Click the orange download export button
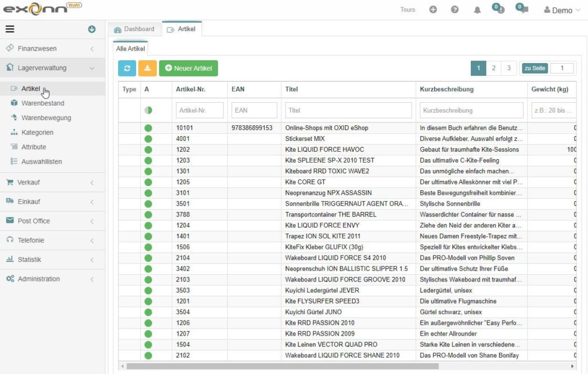This screenshot has width=588, height=374. [x=148, y=68]
